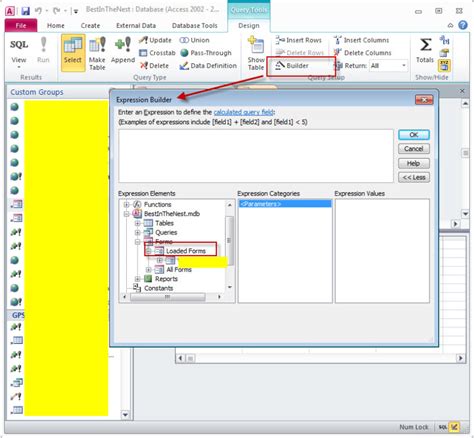Open Help in Expression Builder

(x=414, y=163)
